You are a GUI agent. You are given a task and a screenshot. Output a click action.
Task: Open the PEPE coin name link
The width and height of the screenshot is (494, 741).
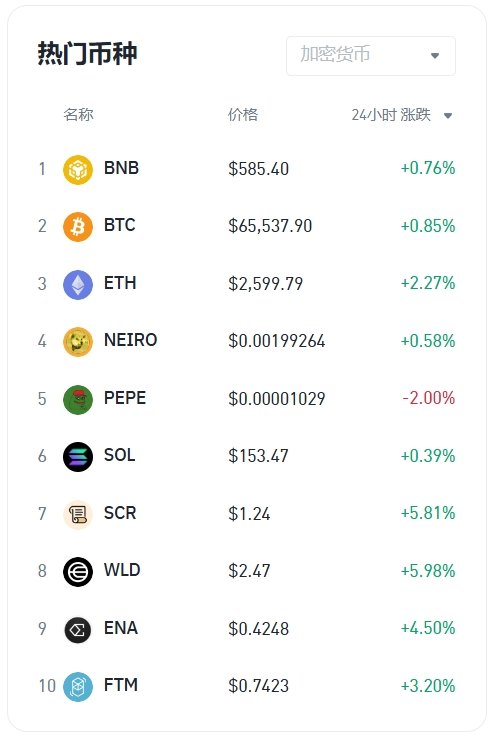click(125, 398)
